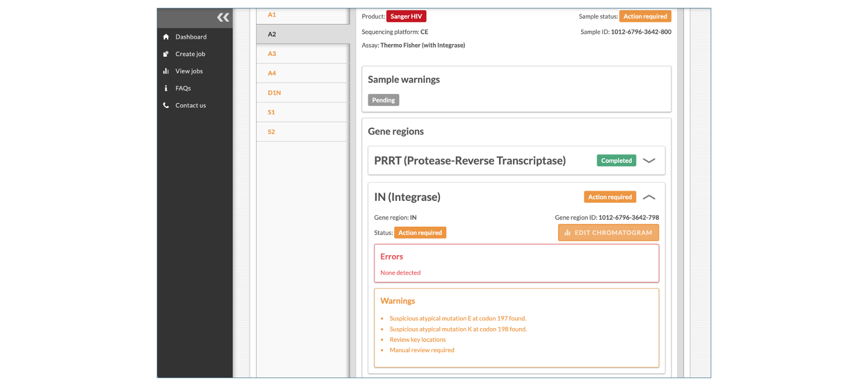Click the Gene regions heading
The width and height of the screenshot is (868, 386).
(x=396, y=131)
